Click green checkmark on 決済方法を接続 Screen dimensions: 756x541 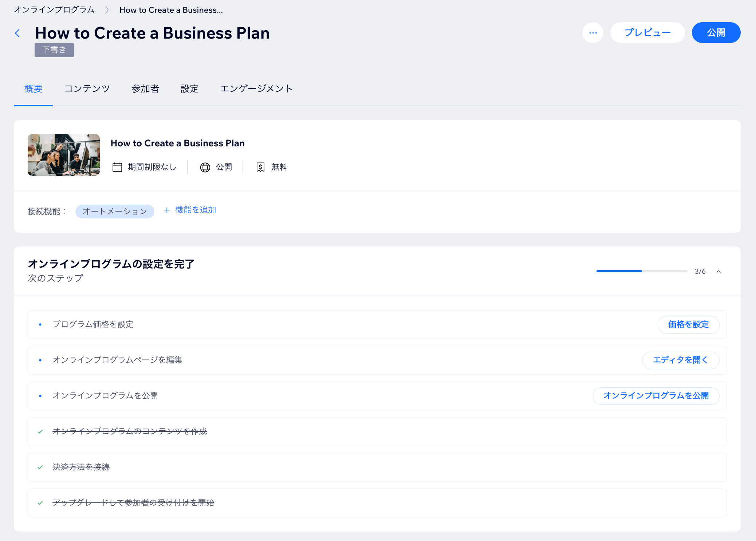click(40, 467)
